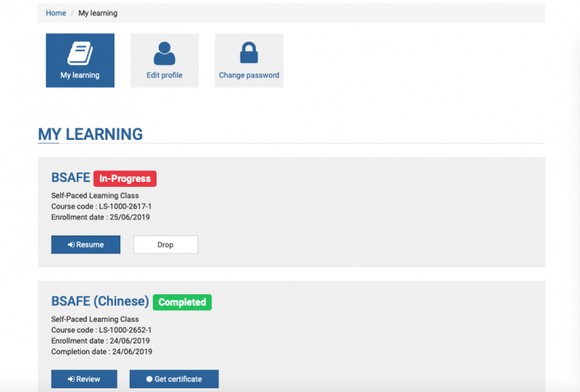Open the My learning book tile

[80, 60]
